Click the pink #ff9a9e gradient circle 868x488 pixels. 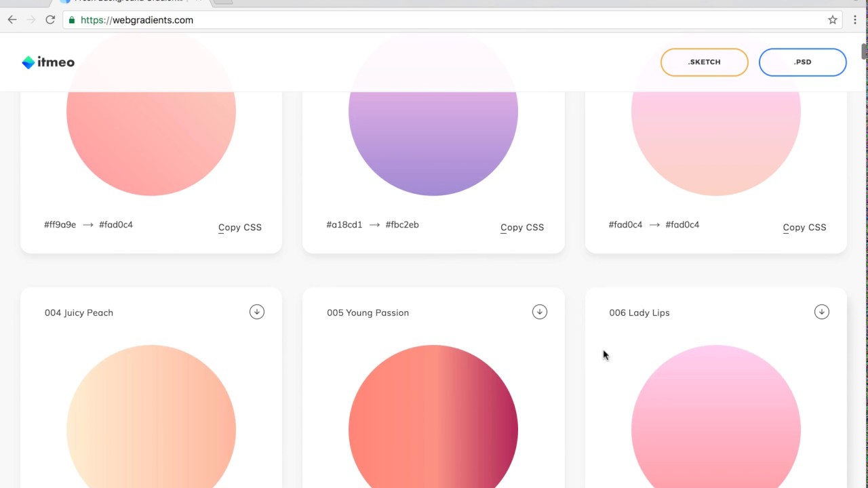(151, 144)
